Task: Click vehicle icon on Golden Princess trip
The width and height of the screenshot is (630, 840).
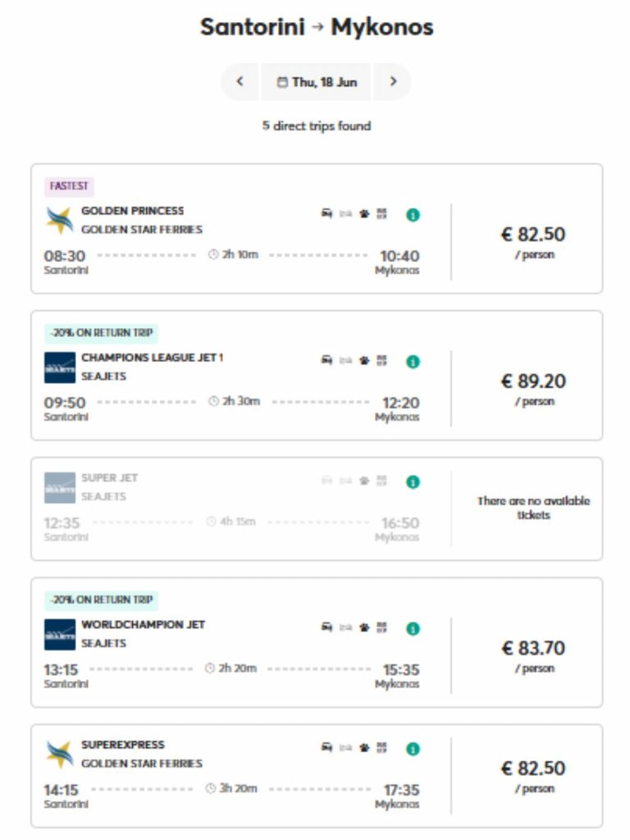Action: coord(326,214)
